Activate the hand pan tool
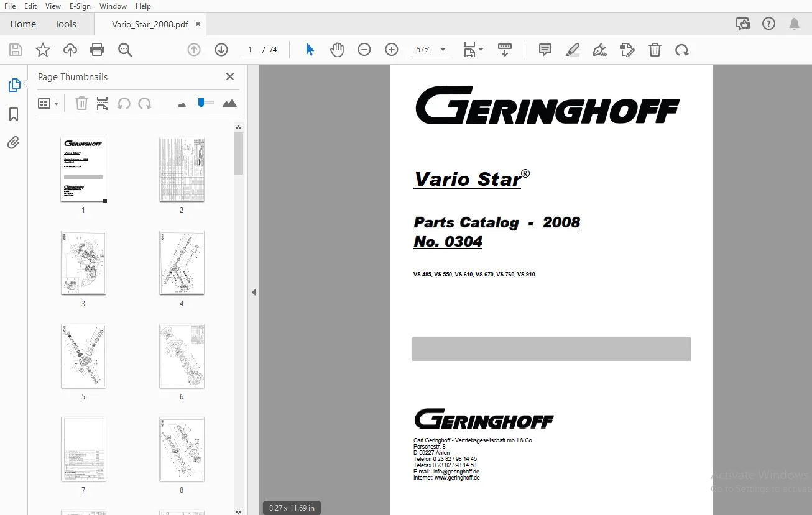The image size is (812, 515). (x=337, y=50)
